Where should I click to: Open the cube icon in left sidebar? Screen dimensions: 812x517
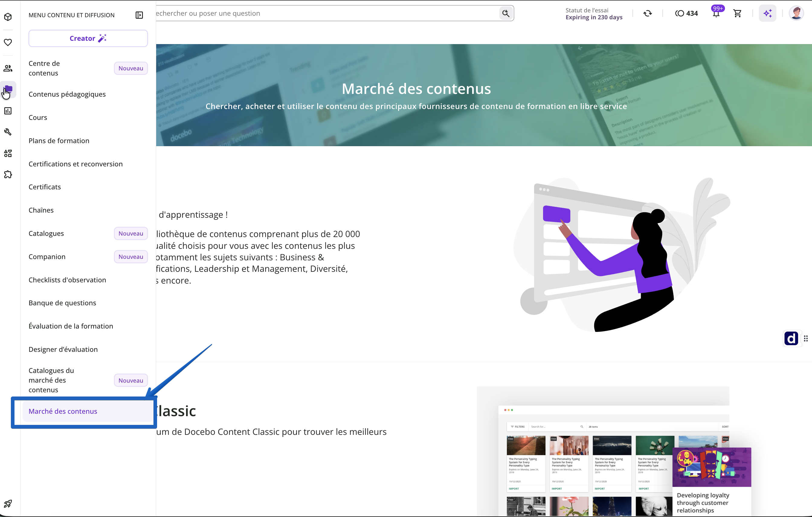8,17
